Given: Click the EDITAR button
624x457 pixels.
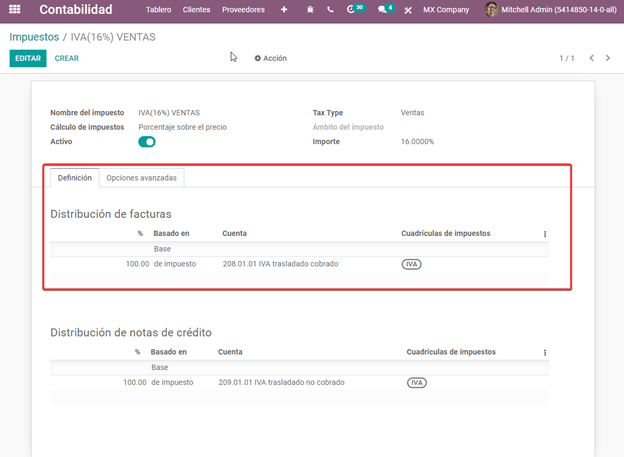Looking at the screenshot, I should coord(28,58).
